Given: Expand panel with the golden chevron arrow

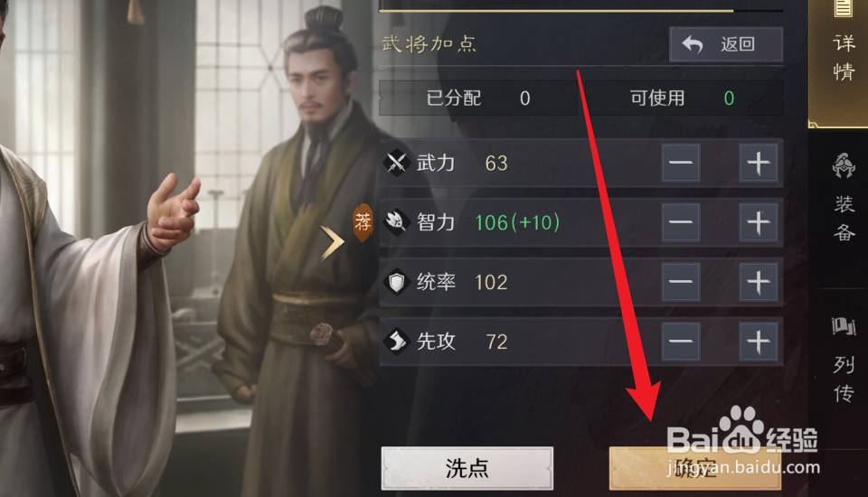Looking at the screenshot, I should coord(332,243).
